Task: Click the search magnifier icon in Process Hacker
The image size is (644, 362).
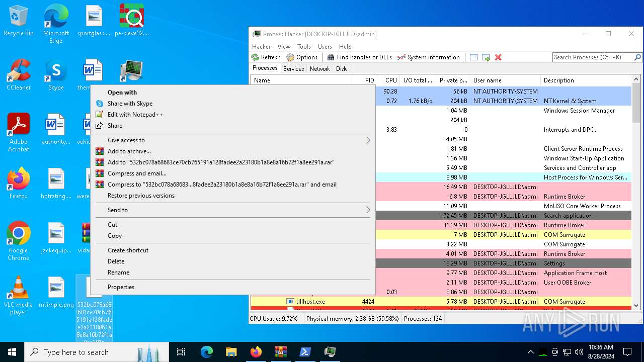Action: pos(637,57)
